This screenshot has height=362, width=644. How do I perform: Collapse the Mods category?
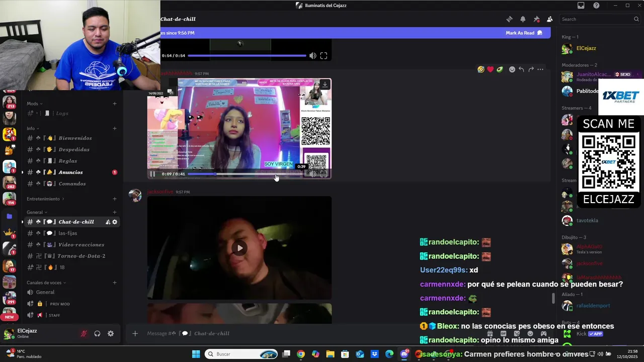coord(34,104)
